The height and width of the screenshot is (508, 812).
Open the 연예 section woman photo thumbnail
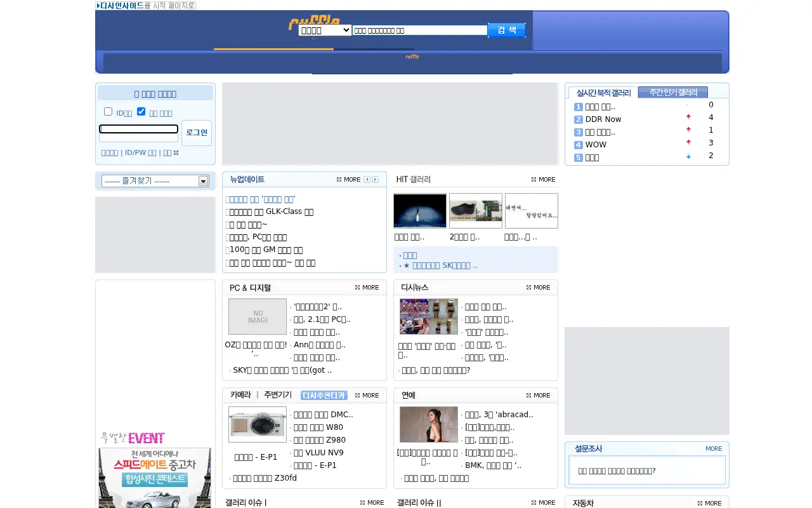429,424
